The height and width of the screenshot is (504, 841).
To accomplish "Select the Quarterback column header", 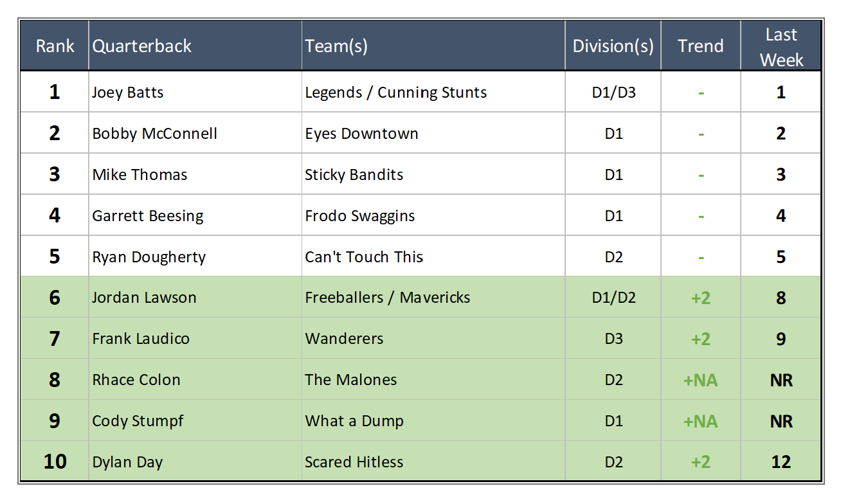I will [x=142, y=46].
